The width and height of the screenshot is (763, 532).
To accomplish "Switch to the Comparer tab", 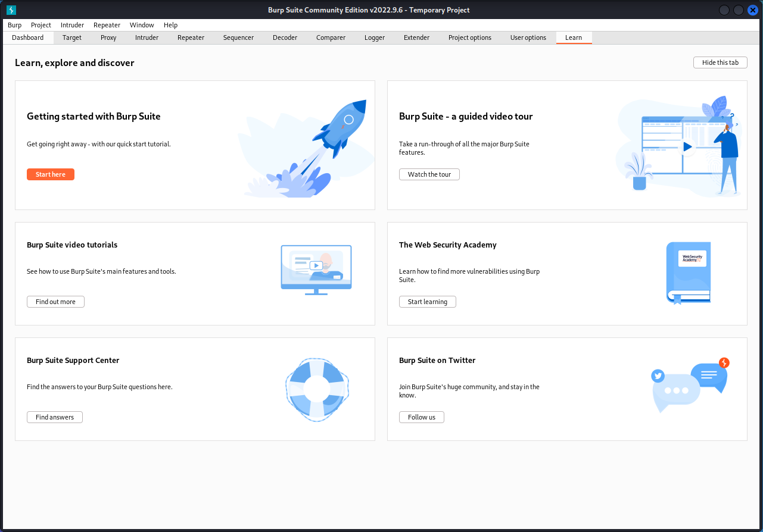I will [x=331, y=37].
